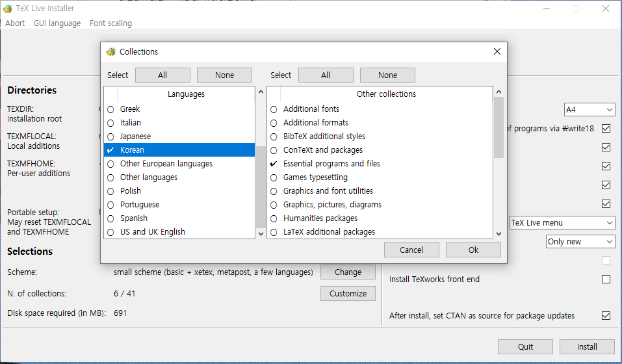This screenshot has width=622, height=364.
Task: Click the Change scheme button
Action: (x=348, y=272)
